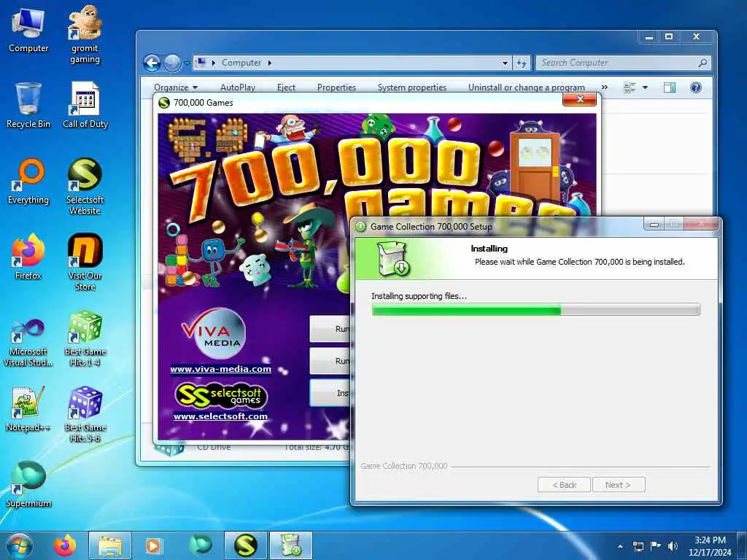
Task: Expand the arrow after Computer breadcrumb
Action: 270,63
